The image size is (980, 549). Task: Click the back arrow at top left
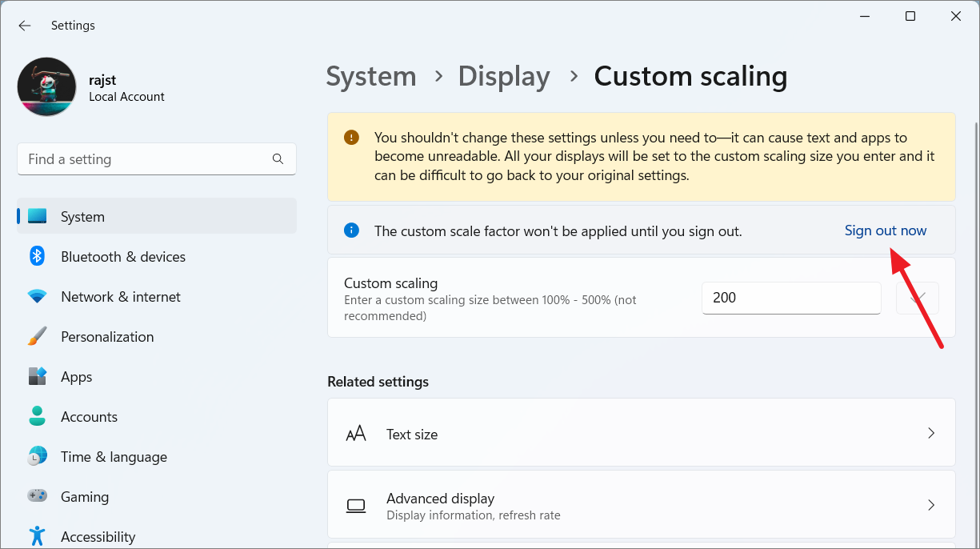[x=24, y=25]
